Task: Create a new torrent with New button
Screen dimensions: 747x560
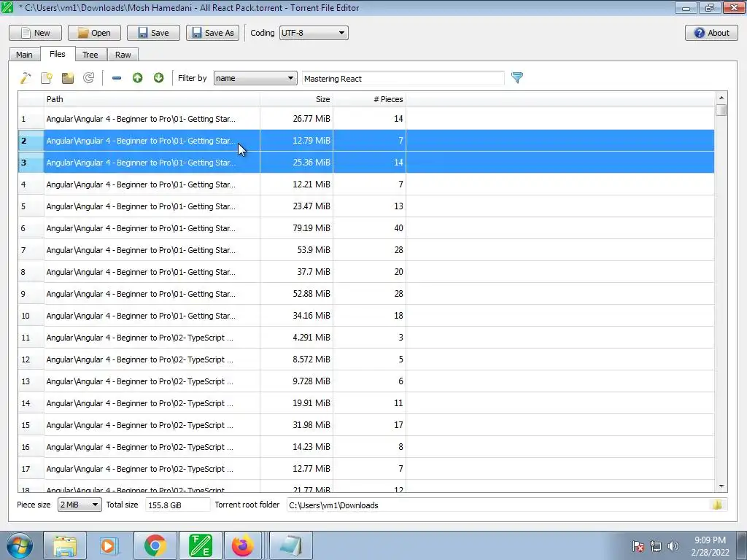Action: pyautogui.click(x=35, y=33)
